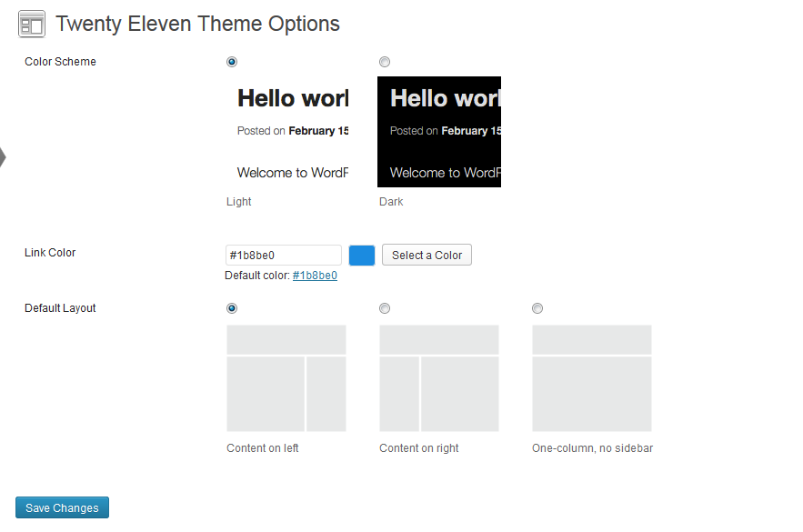Click the Content on left layout image
Viewport: 803px width, 532px height.
tap(286, 377)
